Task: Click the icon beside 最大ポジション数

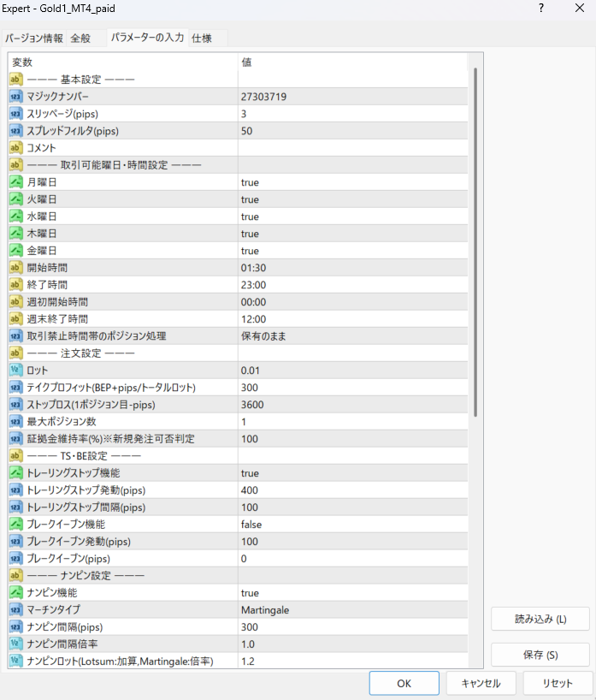Action: pos(16,422)
